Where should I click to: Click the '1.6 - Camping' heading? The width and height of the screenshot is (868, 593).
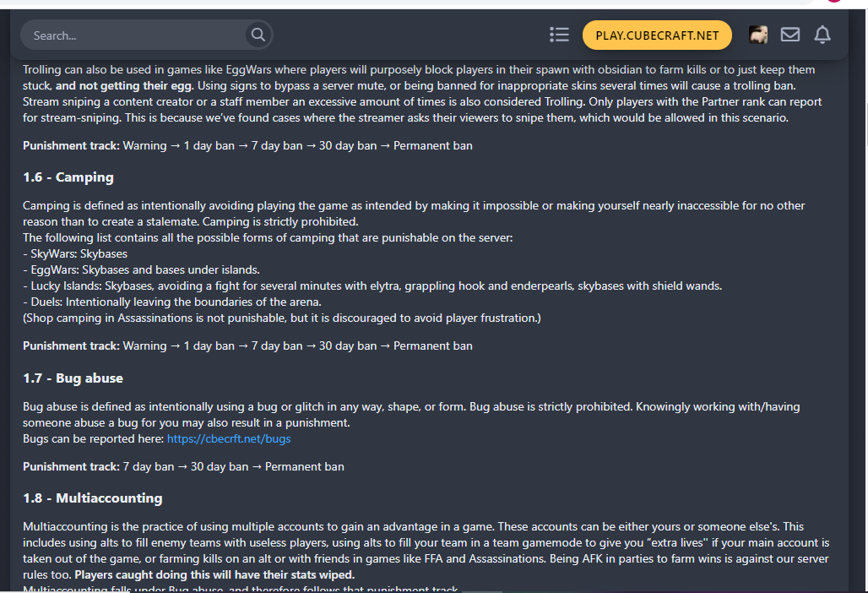pos(68,177)
